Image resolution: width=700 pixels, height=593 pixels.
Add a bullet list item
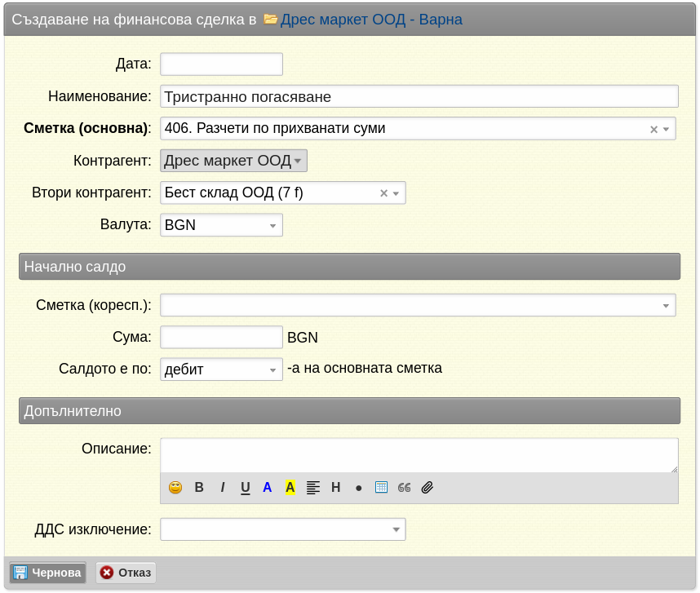click(358, 488)
